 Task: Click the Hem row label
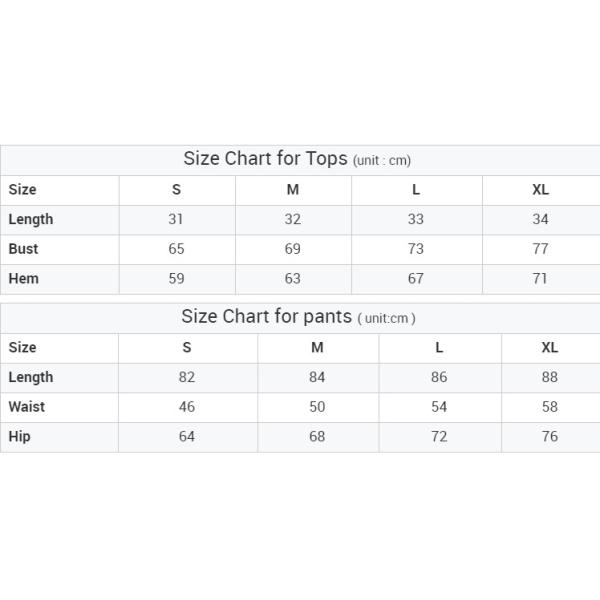pos(24,278)
